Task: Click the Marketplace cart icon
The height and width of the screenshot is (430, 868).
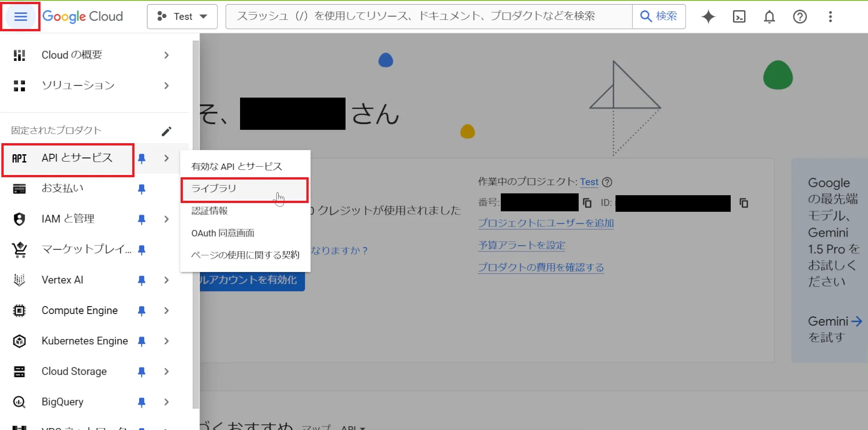Action: tap(19, 250)
